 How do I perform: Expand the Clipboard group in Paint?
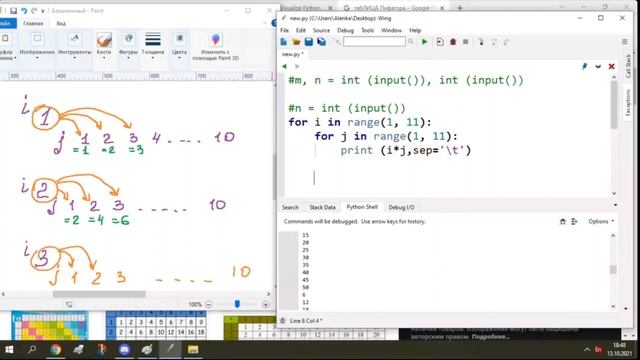7,48
